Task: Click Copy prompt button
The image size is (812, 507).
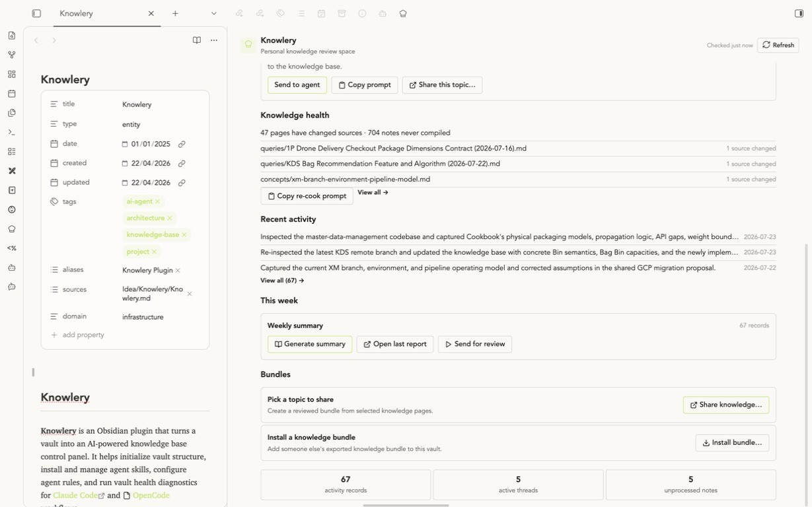Action: 365,85
